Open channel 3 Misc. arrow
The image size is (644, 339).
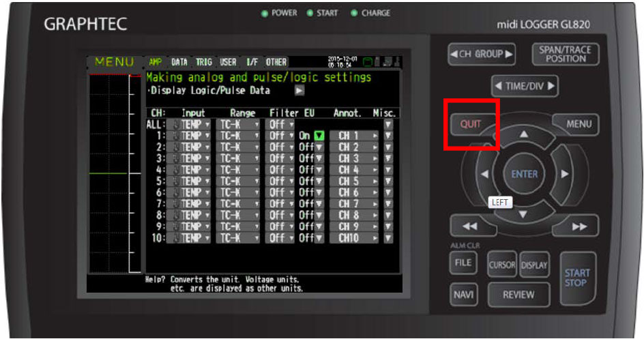pos(388,158)
